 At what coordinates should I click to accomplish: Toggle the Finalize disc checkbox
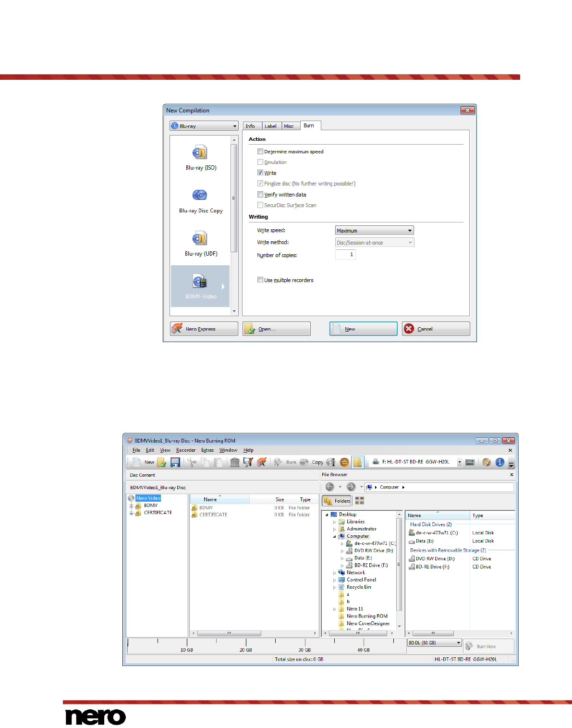click(260, 183)
